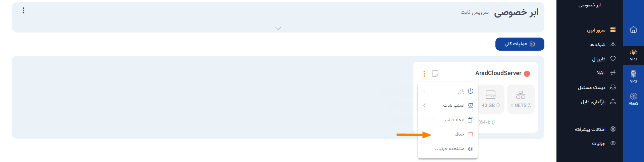Select the VPS service icon

633,77
